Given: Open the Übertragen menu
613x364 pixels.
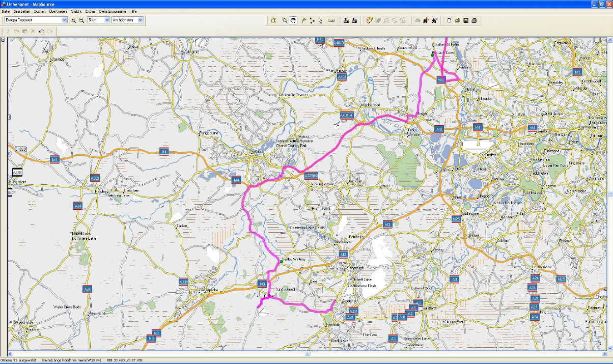Looking at the screenshot, I should (58, 11).
